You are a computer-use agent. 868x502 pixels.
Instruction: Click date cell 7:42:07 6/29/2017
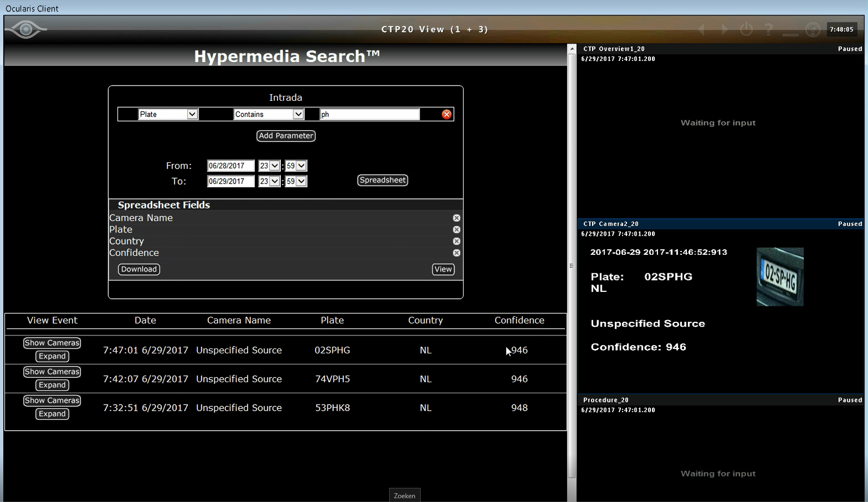(145, 379)
